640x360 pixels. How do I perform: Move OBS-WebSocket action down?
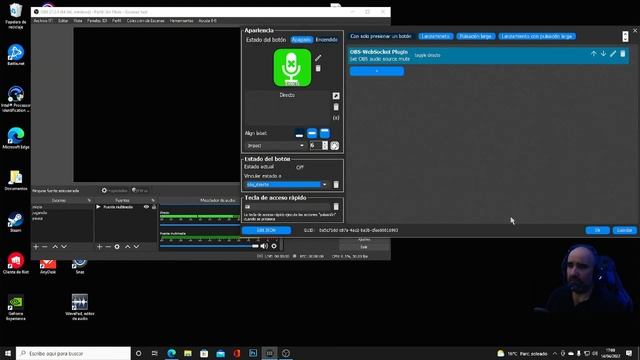coord(603,53)
